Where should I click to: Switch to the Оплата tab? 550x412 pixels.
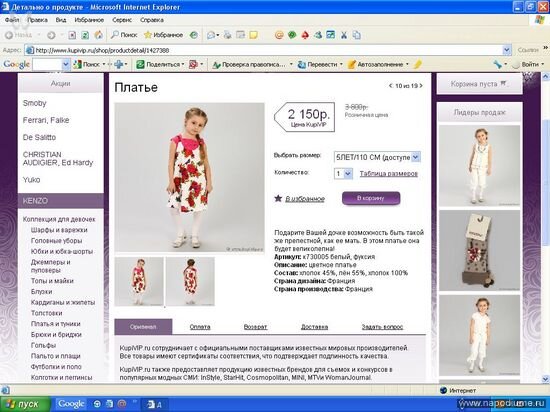(x=200, y=327)
